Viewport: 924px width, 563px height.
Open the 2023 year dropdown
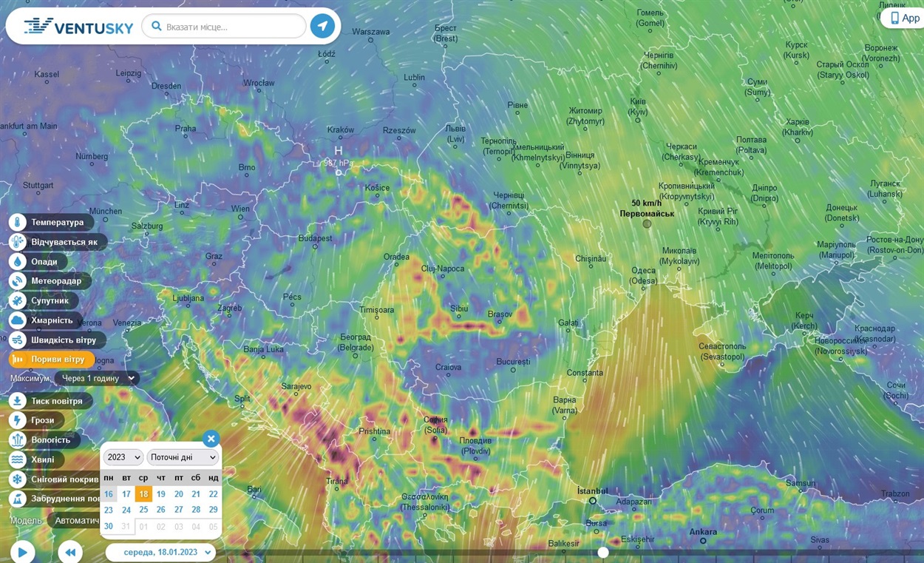tap(123, 457)
